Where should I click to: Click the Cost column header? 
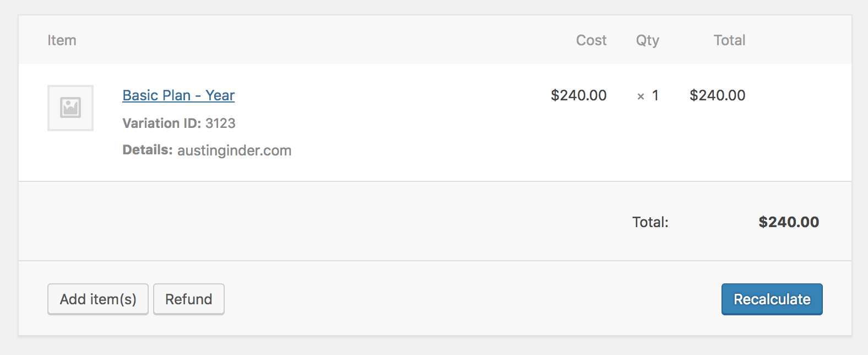pos(591,40)
